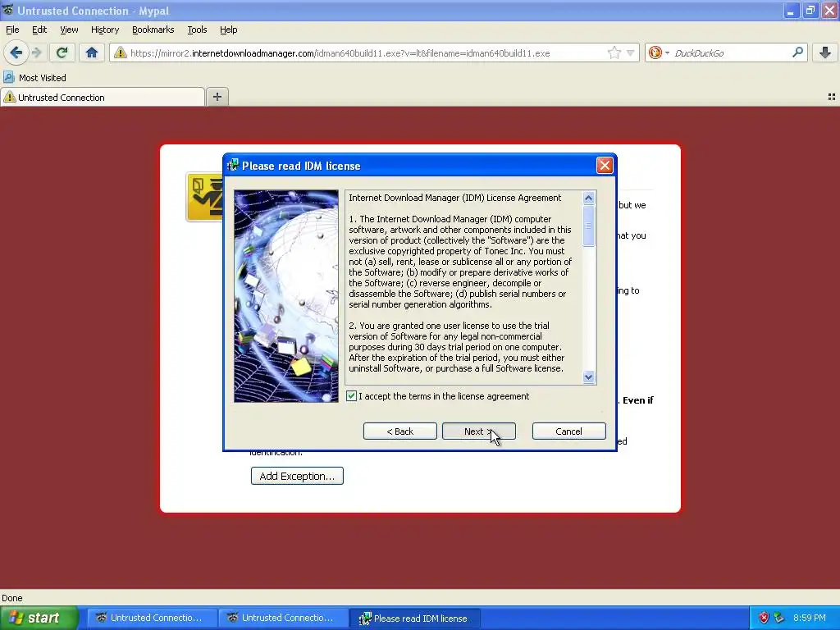Restore down the Mypal browser window
This screenshot has height=630, width=840.
point(810,10)
